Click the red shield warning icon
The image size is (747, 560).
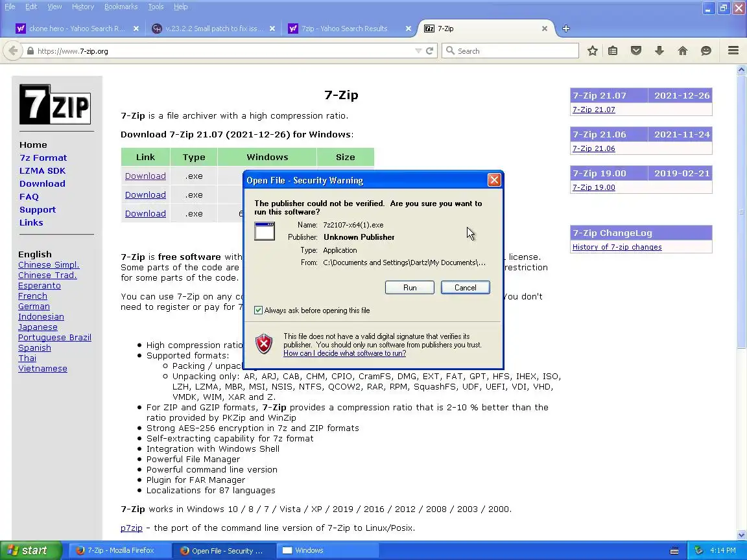click(264, 344)
